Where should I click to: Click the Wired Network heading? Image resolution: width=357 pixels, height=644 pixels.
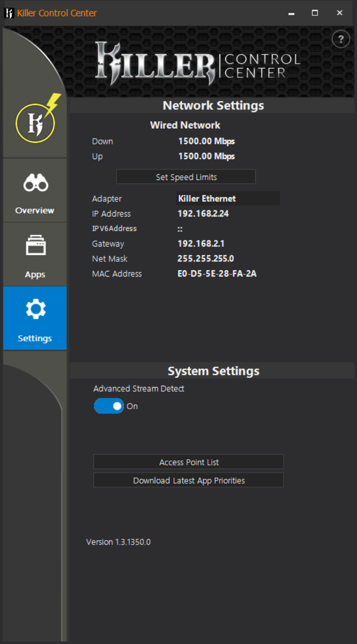click(x=185, y=125)
